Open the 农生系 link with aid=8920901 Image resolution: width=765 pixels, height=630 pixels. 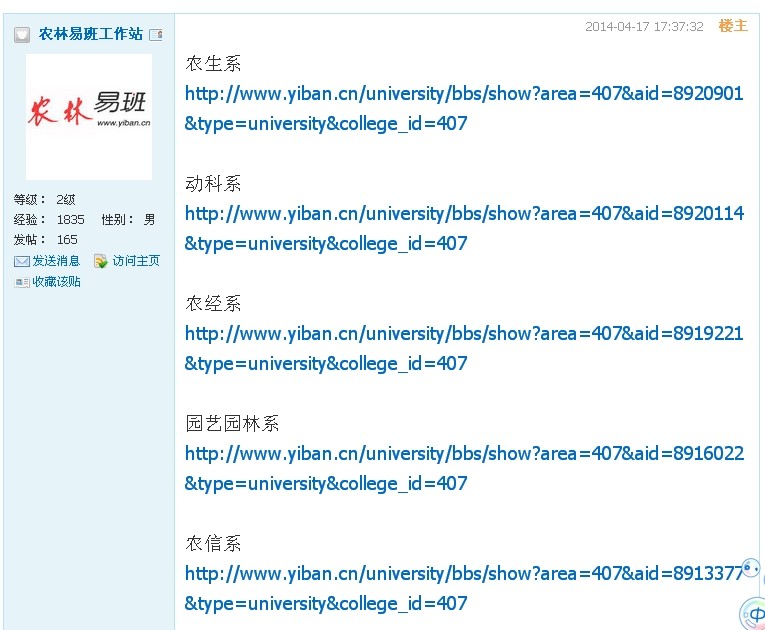pyautogui.click(x=464, y=94)
